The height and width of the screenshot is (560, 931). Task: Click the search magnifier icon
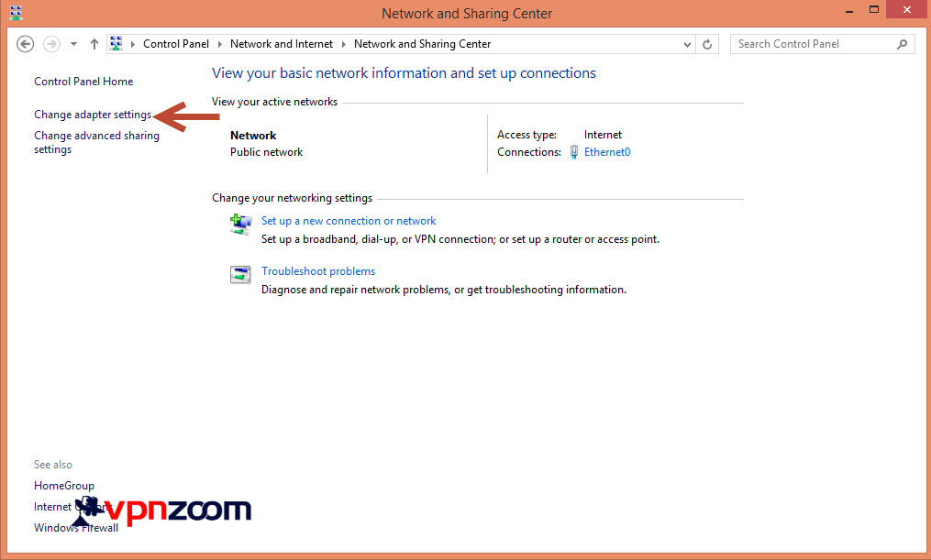(x=902, y=44)
